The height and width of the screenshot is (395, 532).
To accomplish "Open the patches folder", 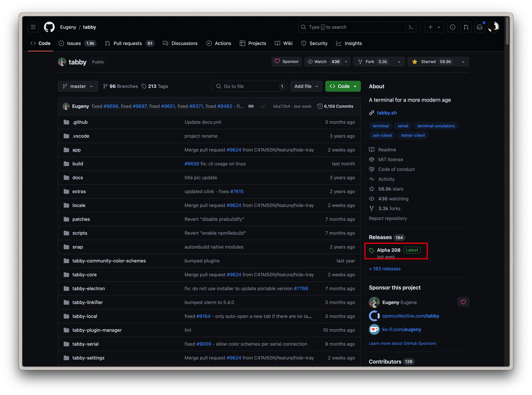I will (81, 219).
